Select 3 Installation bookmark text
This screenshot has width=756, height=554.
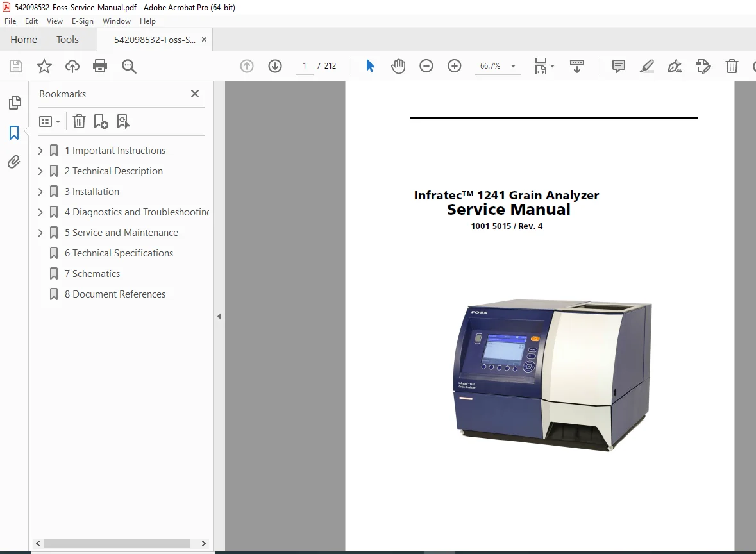coord(92,192)
